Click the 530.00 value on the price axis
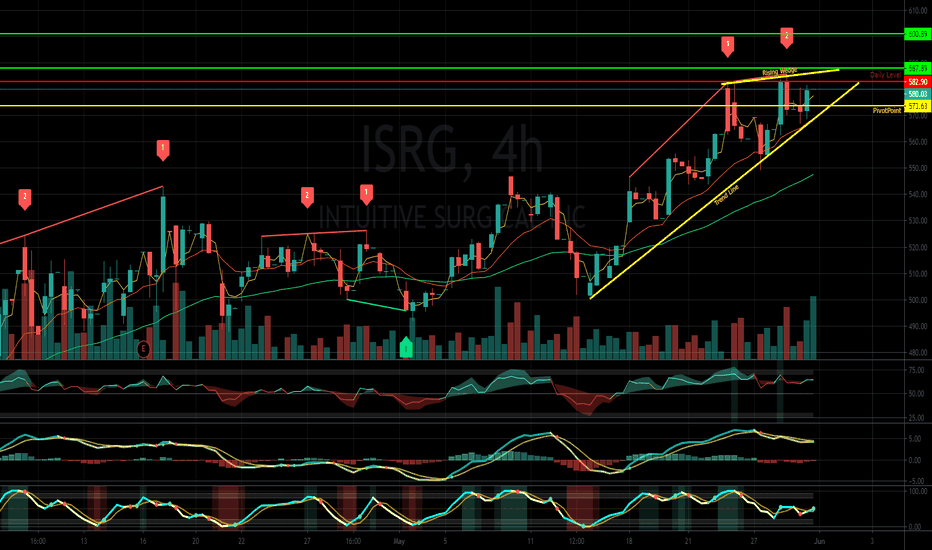 (918, 221)
